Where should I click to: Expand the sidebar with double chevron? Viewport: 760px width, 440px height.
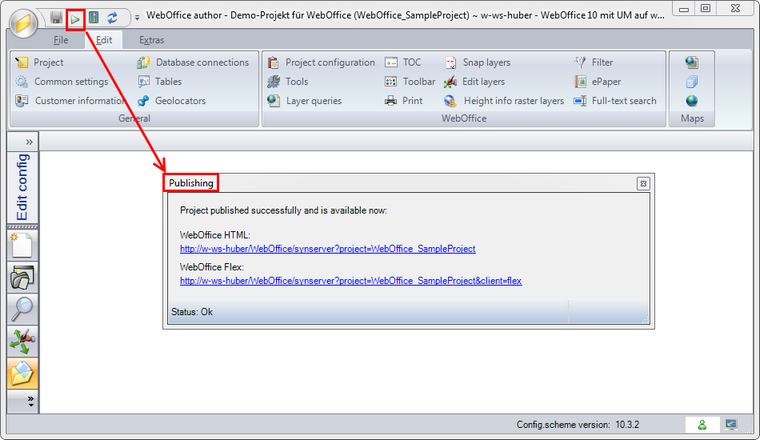point(29,142)
